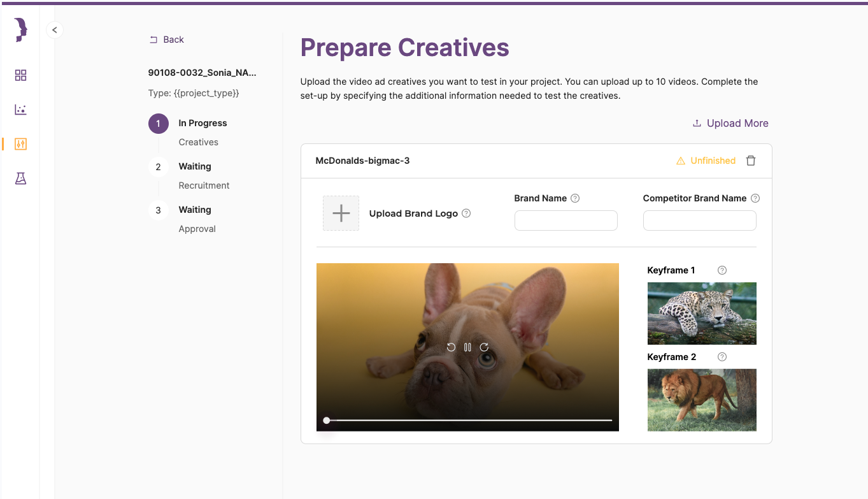Focus the Competitor Brand Name input field
This screenshot has height=499, width=868.
699,221
